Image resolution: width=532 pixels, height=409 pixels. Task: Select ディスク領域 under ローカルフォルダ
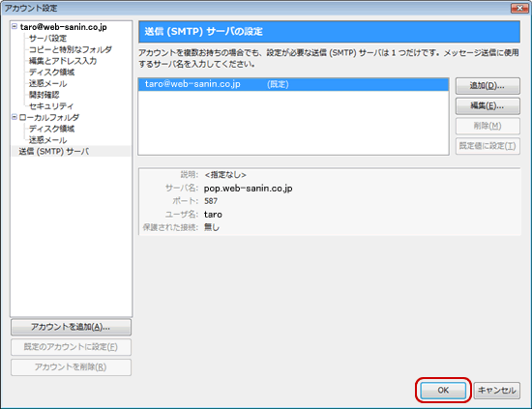point(51,129)
